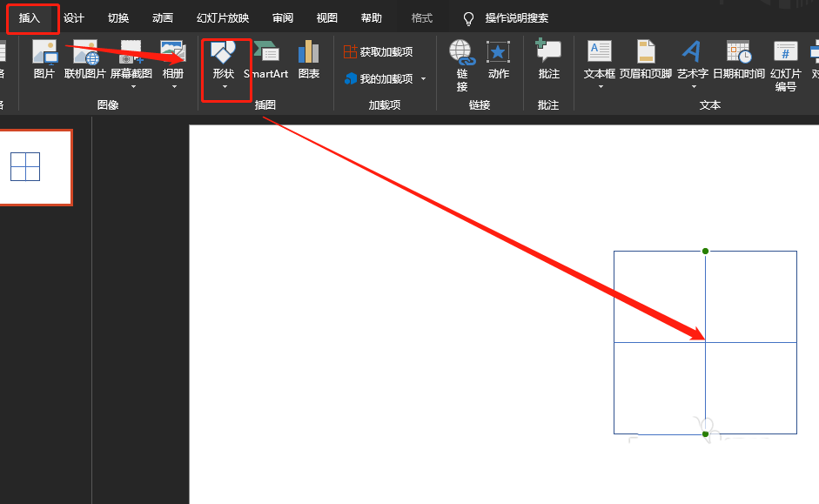This screenshot has width=819, height=504.
Task: Expand the 屏幕截图 dropdown arrow
Action: click(133, 87)
